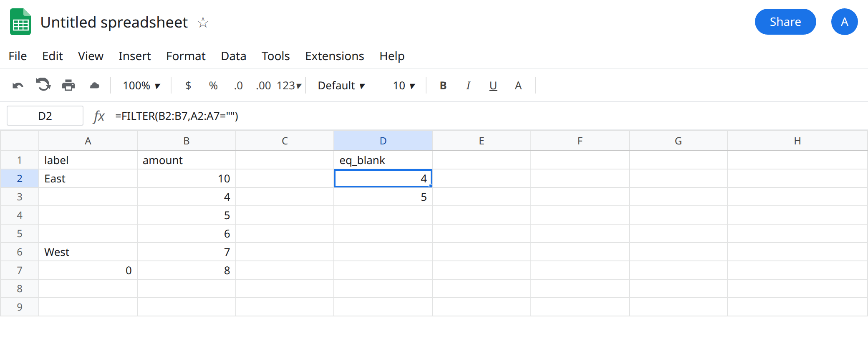Select cell containing East

(88, 178)
